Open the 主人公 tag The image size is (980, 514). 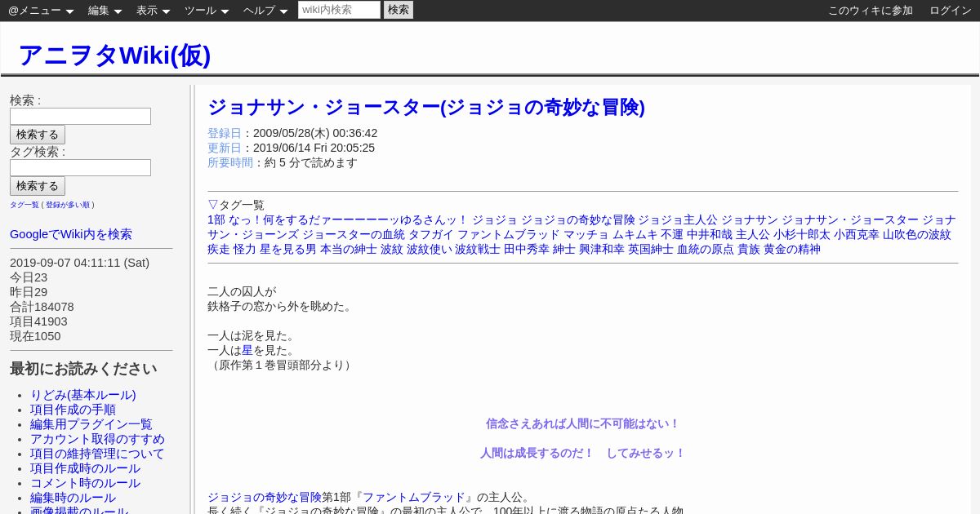tap(753, 234)
